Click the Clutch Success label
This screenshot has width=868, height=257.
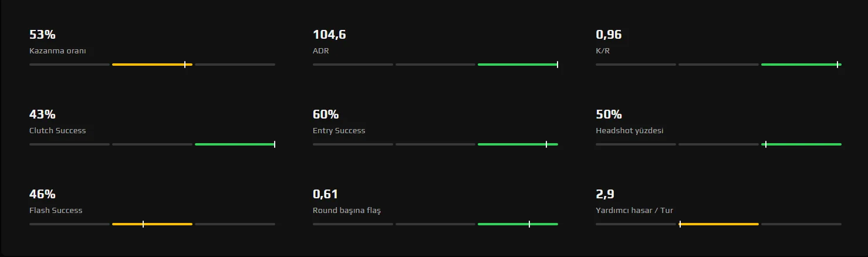58,131
